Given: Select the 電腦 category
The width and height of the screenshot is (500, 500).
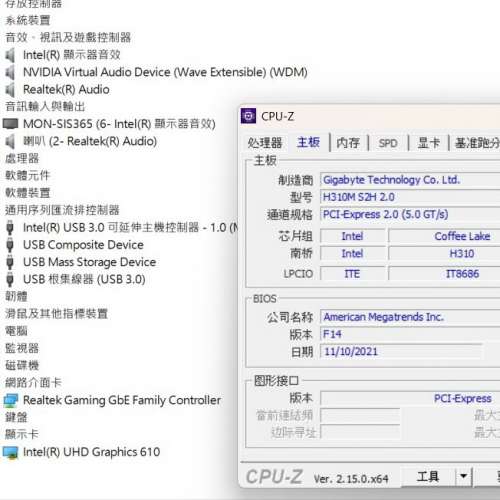Looking at the screenshot, I should coord(16,331).
